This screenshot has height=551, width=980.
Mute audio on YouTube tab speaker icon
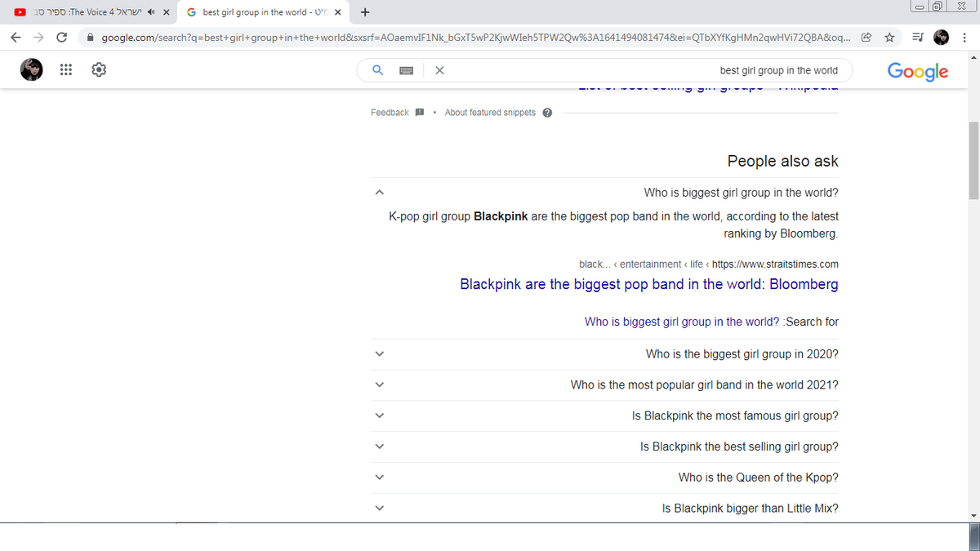[151, 12]
